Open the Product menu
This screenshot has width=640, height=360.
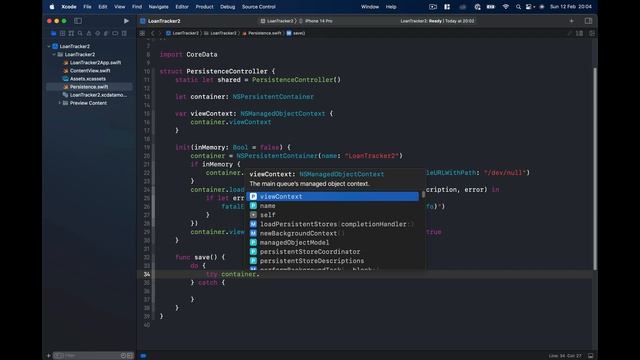[x=204, y=7]
